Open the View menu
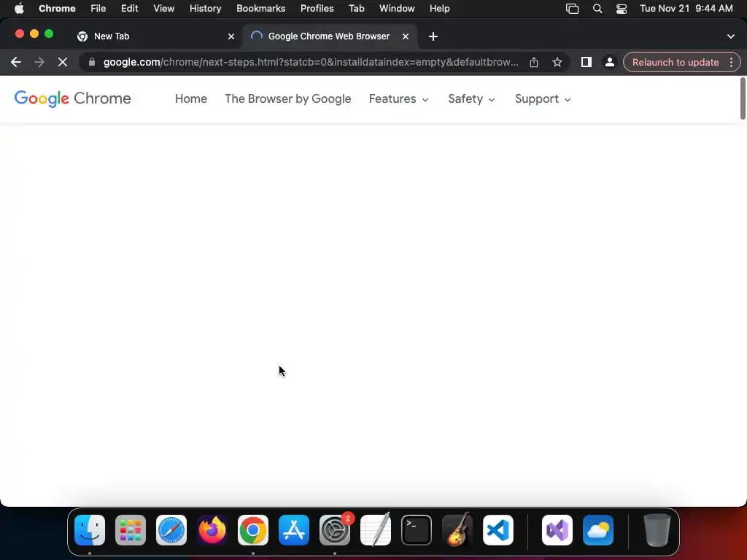Viewport: 747px width, 560px height. click(164, 9)
